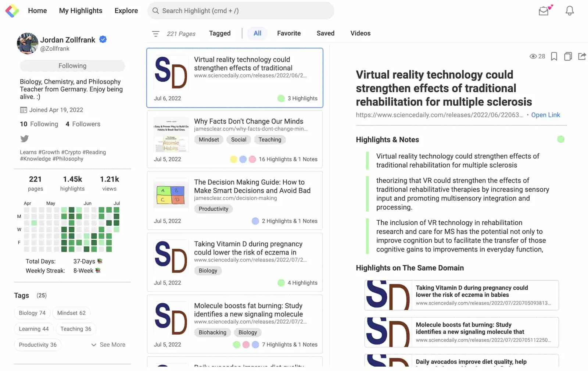Open The Decision Making Guide card
Screen dimensions: 588x371
pos(235,200)
